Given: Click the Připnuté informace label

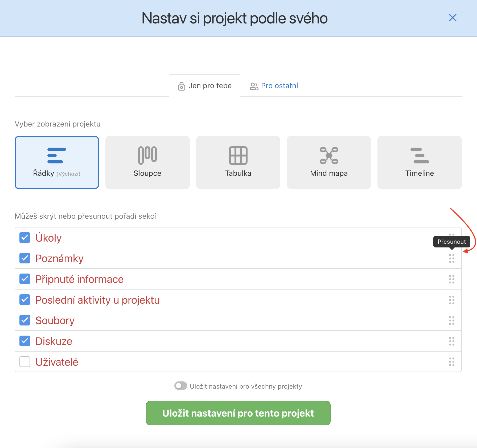Looking at the screenshot, I should (79, 279).
